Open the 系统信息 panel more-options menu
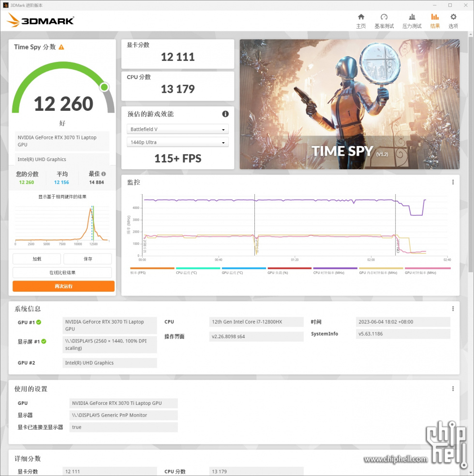This screenshot has width=474, height=476. pos(453,309)
